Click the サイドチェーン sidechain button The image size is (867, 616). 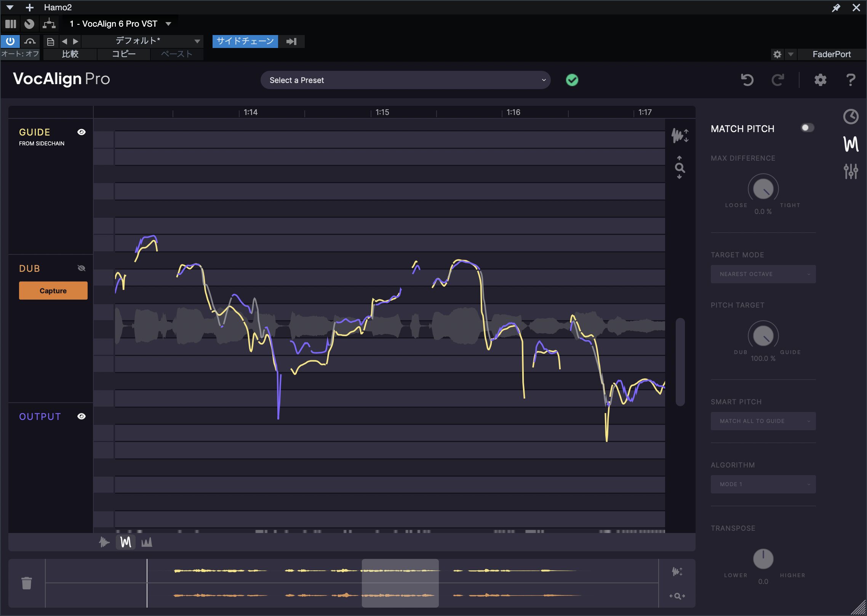[245, 41]
